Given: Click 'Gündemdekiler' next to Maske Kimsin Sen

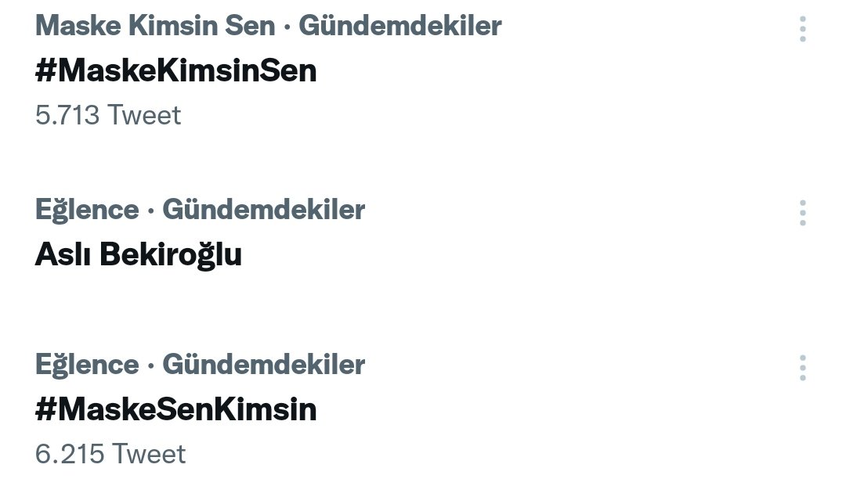Looking at the screenshot, I should pos(400,26).
